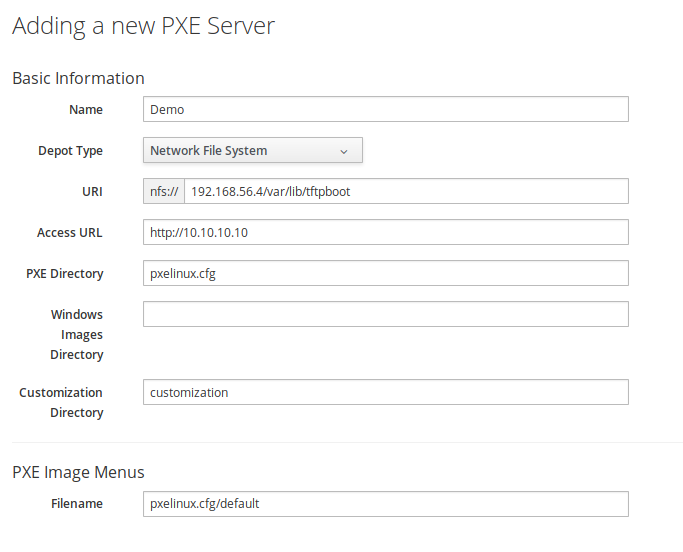
Task: Click the PXE Image Menus heading
Action: [x=78, y=472]
